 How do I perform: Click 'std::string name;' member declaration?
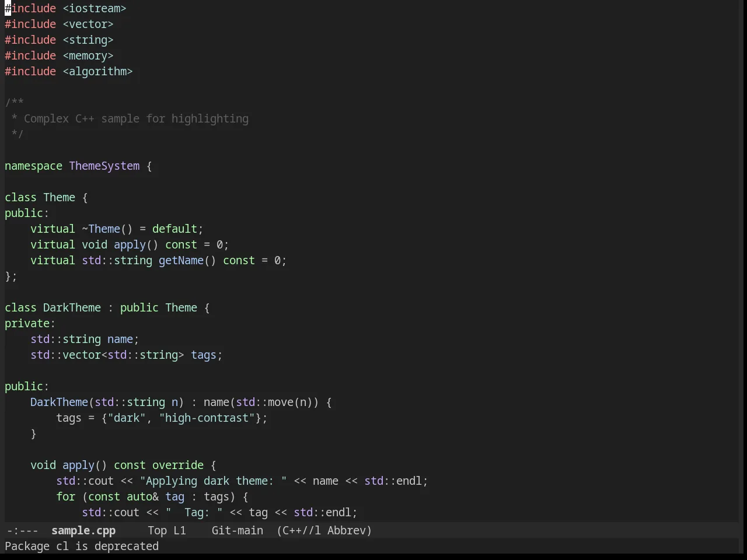(x=85, y=339)
